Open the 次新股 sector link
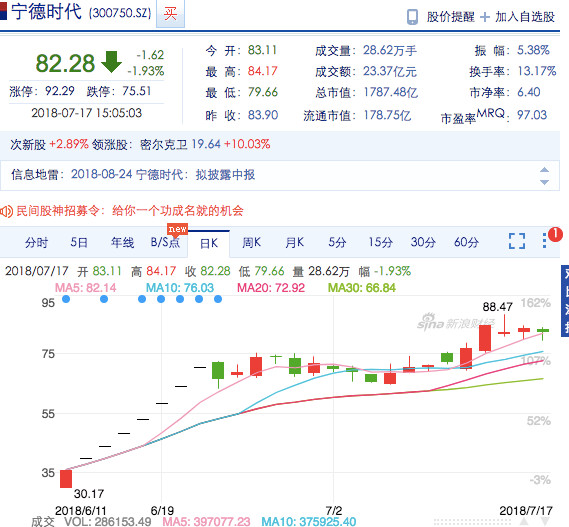Image resolution: width=569 pixels, height=527 pixels. point(28,144)
